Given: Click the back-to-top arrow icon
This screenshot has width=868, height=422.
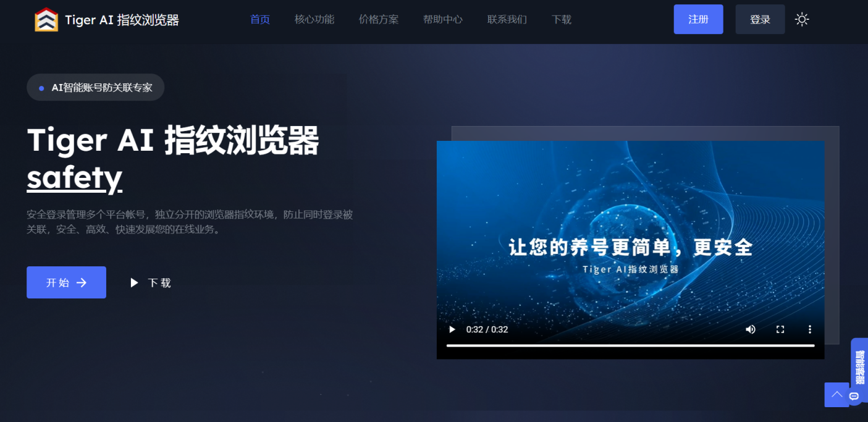Looking at the screenshot, I should [x=836, y=394].
